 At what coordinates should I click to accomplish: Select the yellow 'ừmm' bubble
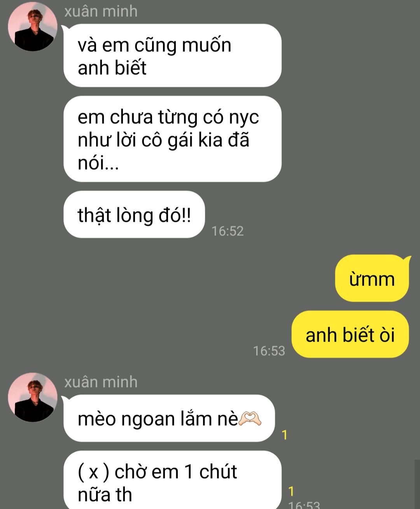coord(372,279)
